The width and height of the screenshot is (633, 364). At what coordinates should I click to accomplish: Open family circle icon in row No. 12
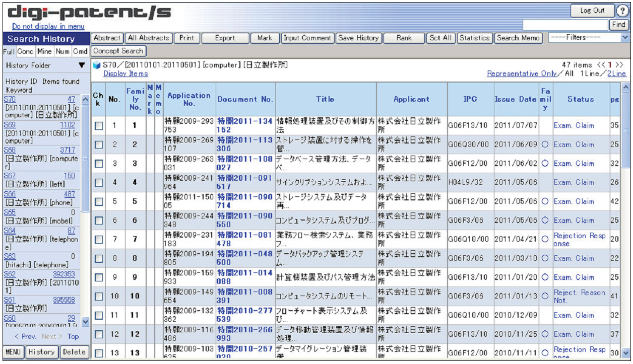(545, 334)
